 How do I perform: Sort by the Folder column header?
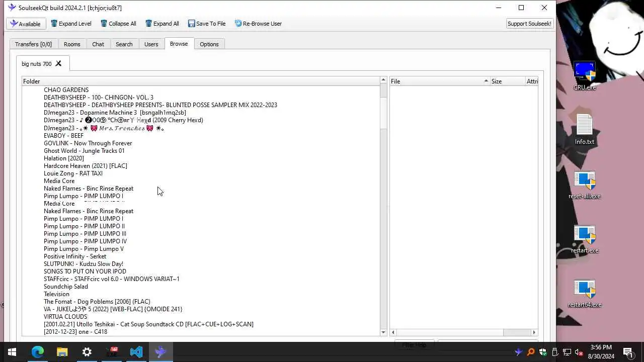(x=200, y=81)
